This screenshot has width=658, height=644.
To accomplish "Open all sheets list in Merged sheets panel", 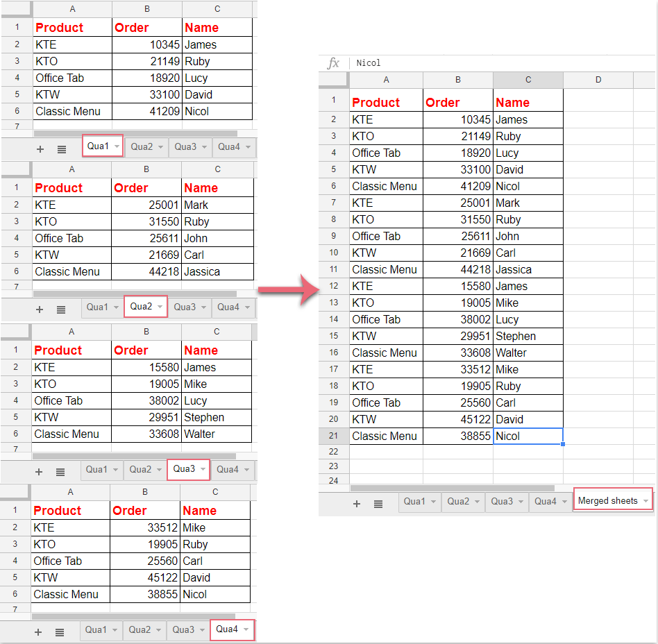I will 378,504.
